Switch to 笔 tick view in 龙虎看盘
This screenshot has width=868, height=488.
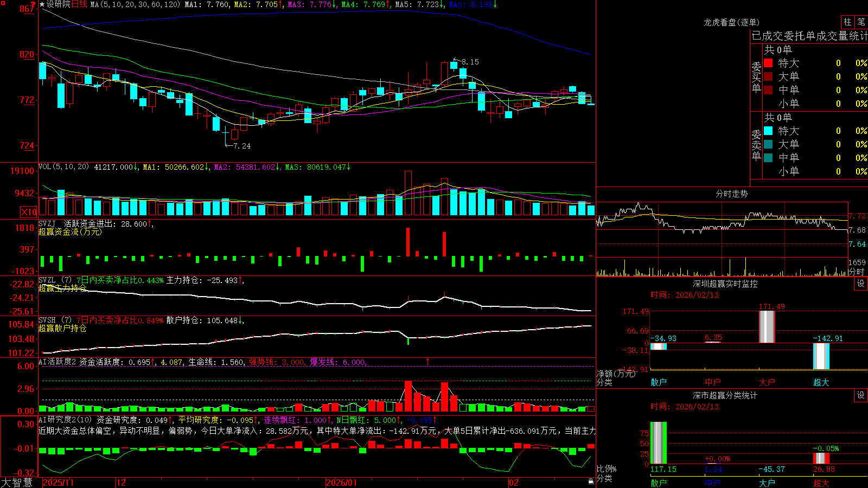point(861,22)
